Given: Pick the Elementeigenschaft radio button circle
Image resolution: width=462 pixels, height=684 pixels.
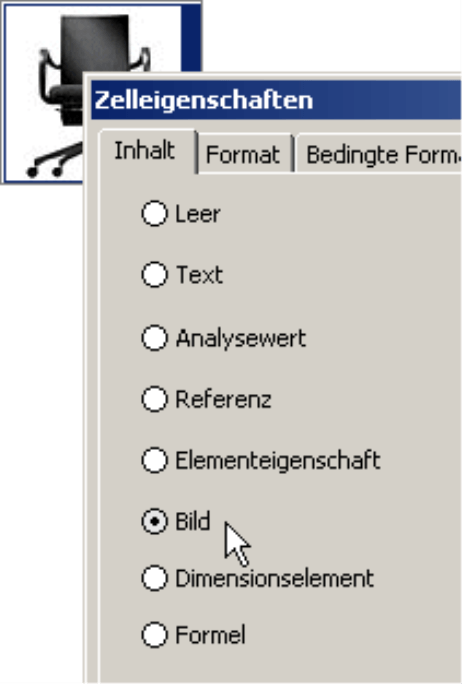Looking at the screenshot, I should (154, 460).
